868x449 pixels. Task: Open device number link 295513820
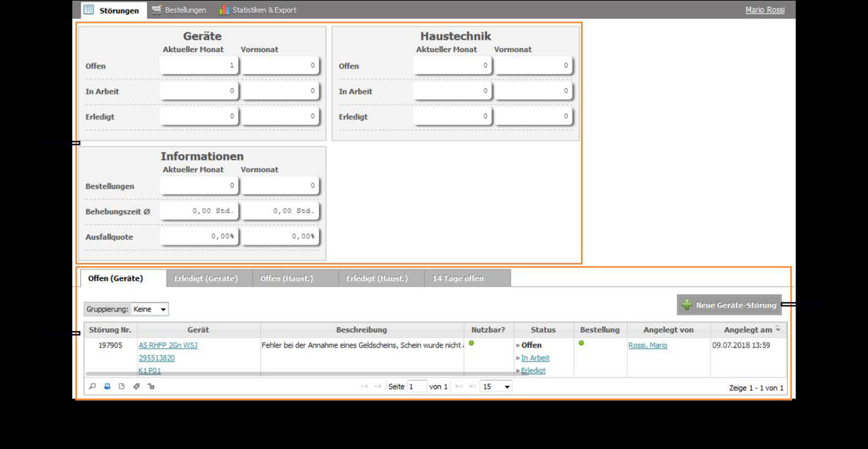point(156,358)
